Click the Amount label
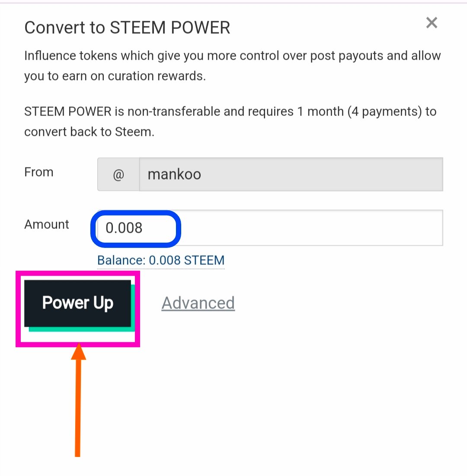This screenshot has height=476, width=467. tap(47, 224)
